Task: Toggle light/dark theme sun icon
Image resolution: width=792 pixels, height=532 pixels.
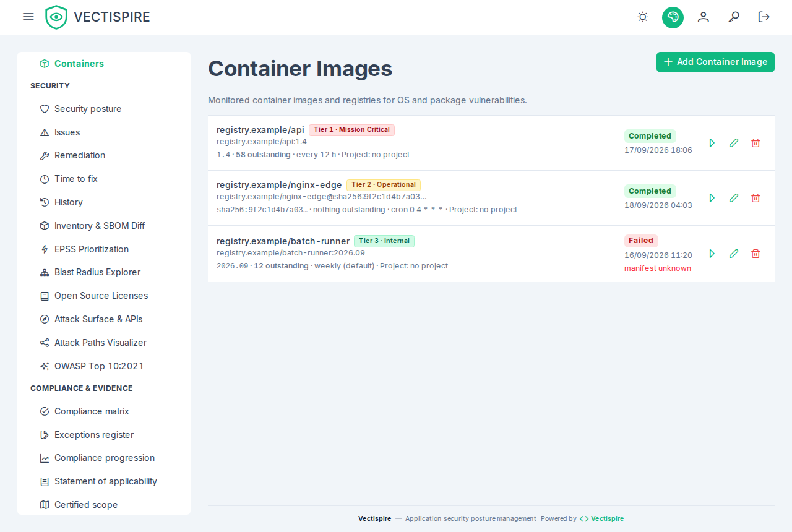Action: click(643, 17)
